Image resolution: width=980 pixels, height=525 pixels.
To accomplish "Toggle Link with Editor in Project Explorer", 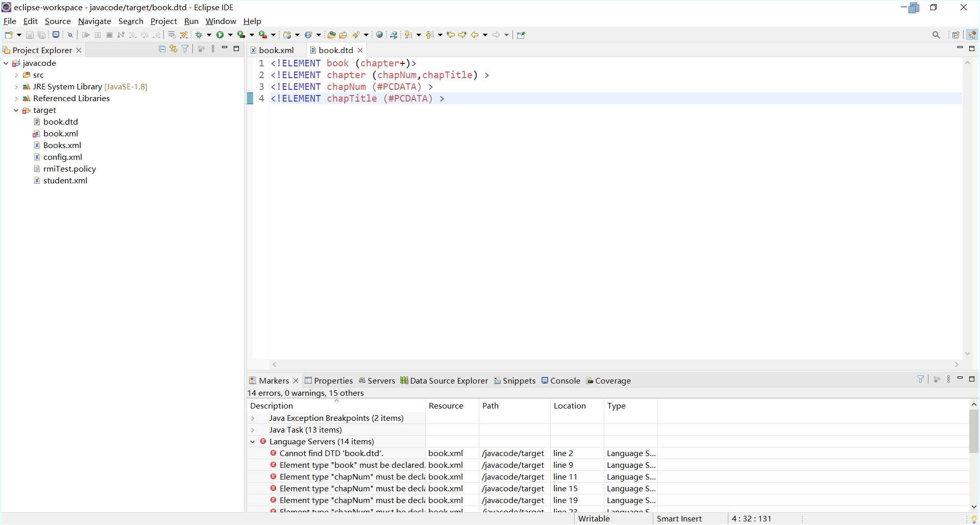I will point(173,49).
